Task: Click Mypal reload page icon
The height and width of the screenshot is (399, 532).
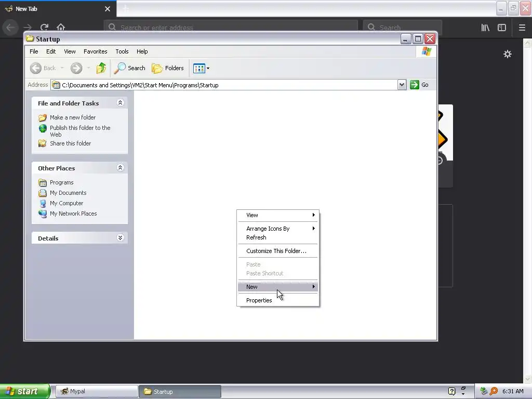Action: (x=44, y=27)
